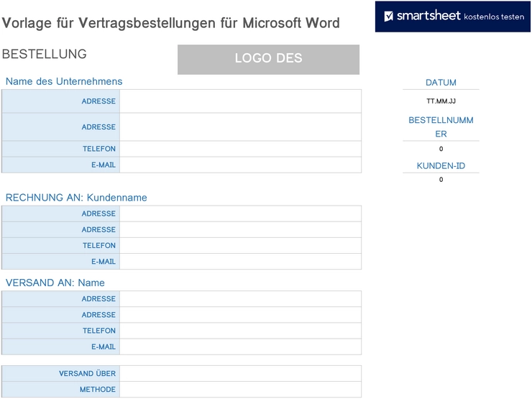Click first ADRESSE field under Name des Unternehmens

pyautogui.click(x=241, y=101)
